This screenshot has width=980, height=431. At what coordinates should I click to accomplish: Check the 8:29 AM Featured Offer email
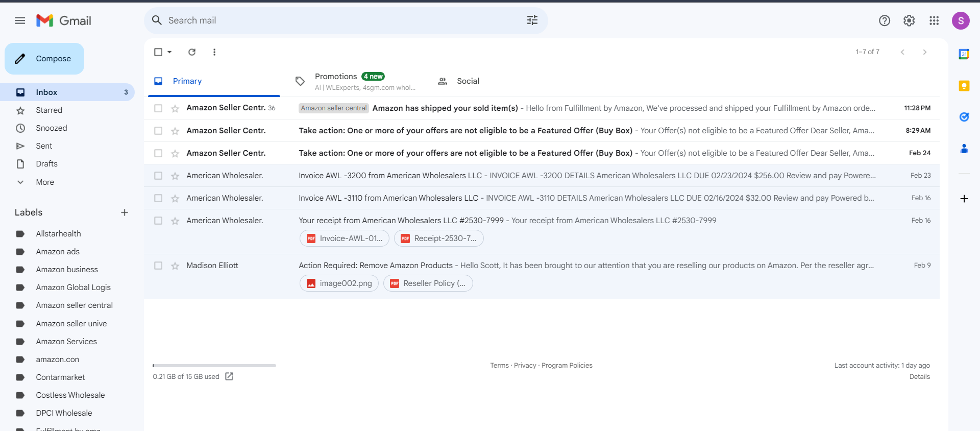[158, 131]
